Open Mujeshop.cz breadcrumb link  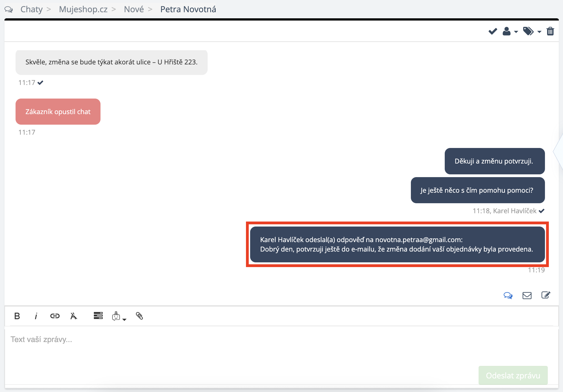(x=83, y=9)
